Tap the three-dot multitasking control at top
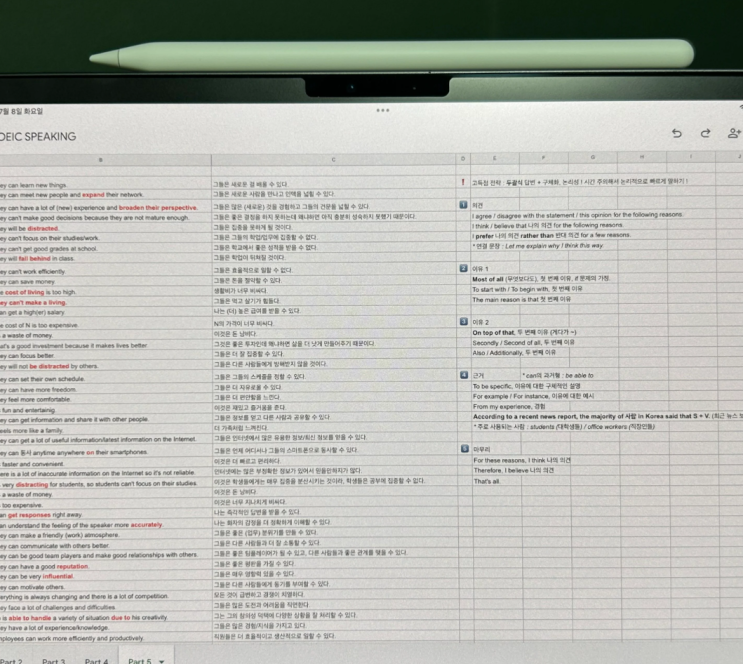This screenshot has height=664, width=743. (383, 110)
